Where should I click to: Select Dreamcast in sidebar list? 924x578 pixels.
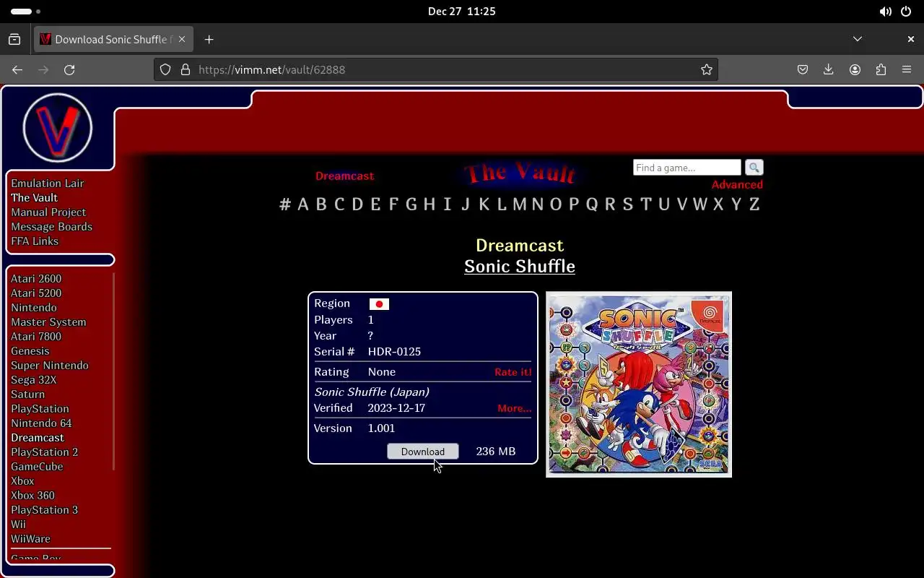38,438
